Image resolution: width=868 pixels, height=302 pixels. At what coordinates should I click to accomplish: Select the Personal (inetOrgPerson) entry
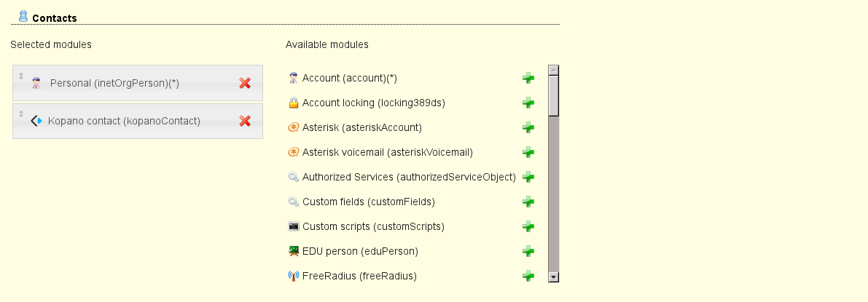click(x=114, y=84)
